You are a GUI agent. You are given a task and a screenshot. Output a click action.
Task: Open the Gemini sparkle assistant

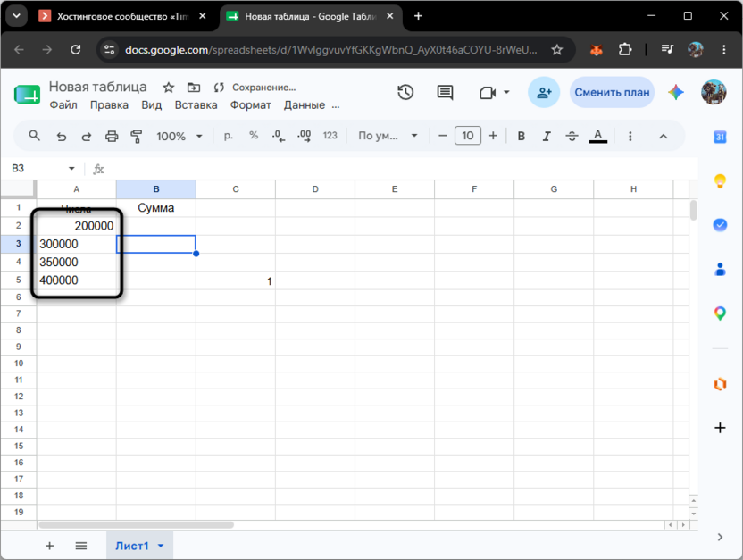(x=676, y=92)
